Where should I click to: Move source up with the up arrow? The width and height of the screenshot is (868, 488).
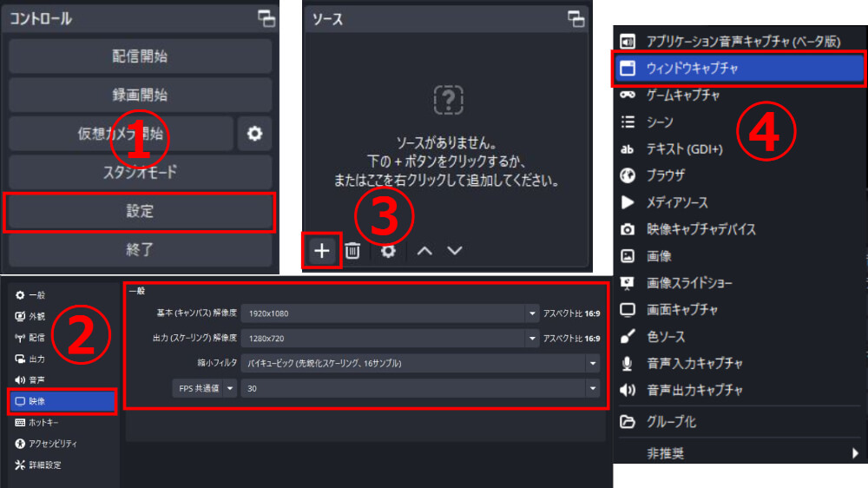(424, 251)
